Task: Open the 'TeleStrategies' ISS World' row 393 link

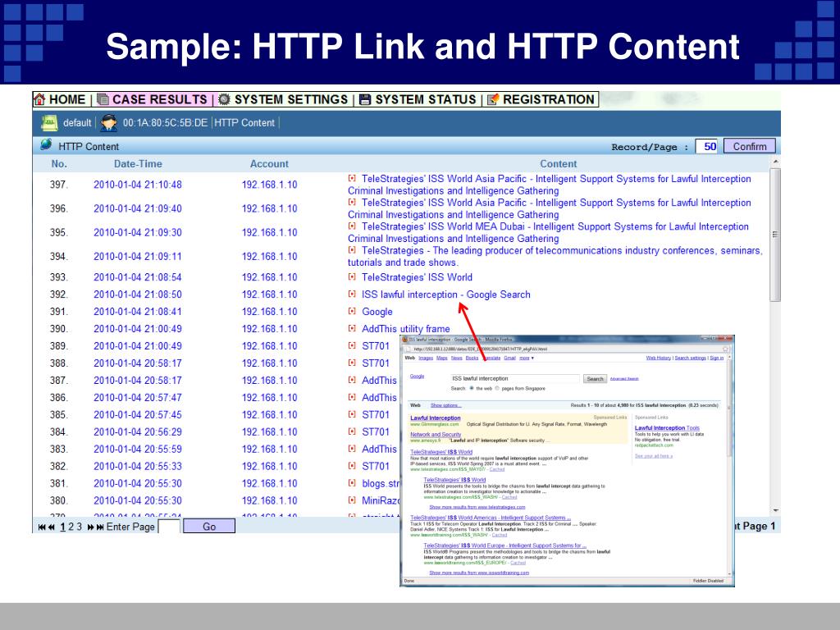Action: [417, 277]
